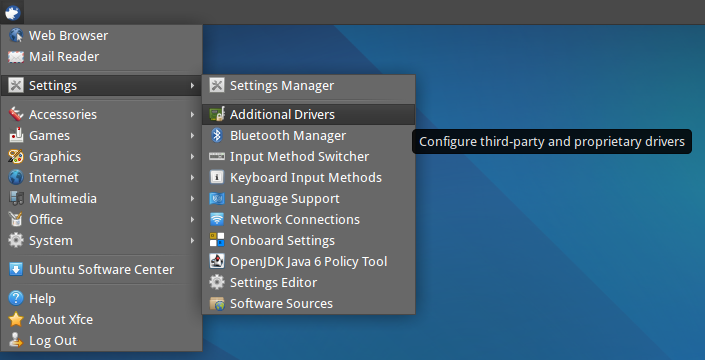Click the Additional Drivers card icon

(x=217, y=115)
